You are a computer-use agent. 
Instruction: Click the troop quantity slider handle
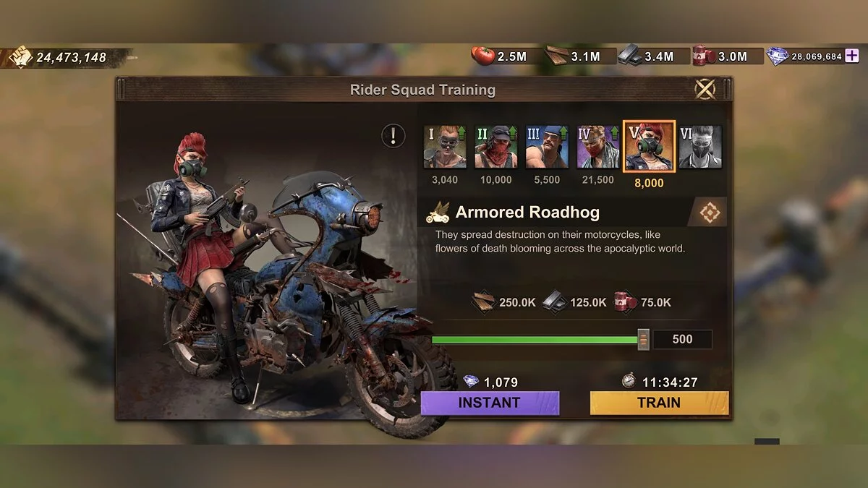pos(643,339)
